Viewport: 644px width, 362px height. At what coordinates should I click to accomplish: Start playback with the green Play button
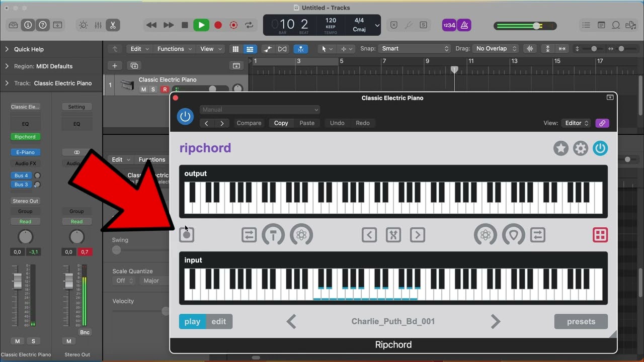pos(201,25)
